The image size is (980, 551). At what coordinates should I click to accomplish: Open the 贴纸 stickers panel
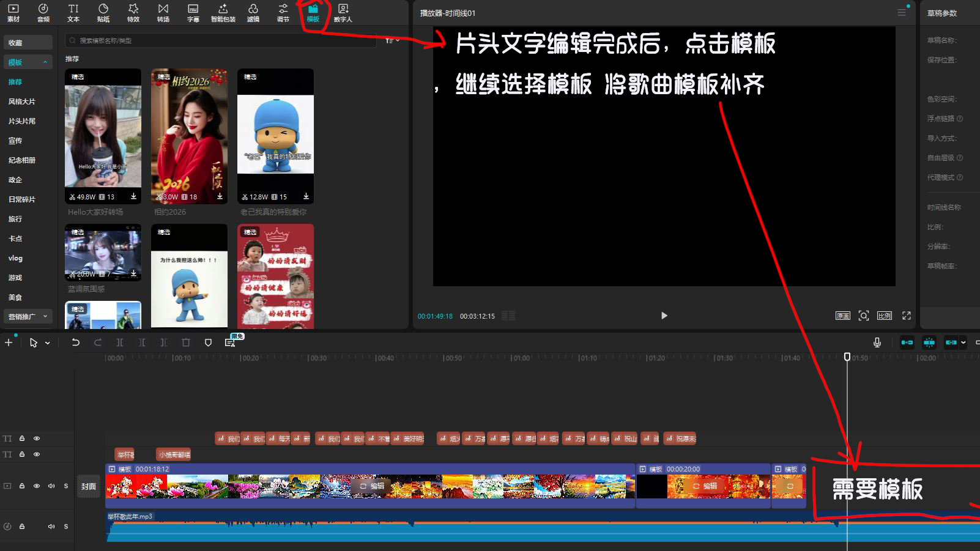pyautogui.click(x=103, y=12)
